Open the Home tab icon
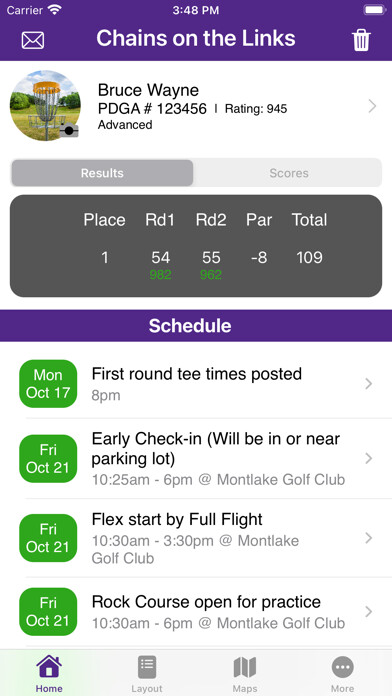Image resolution: width=392 pixels, height=696 pixels. (x=49, y=667)
